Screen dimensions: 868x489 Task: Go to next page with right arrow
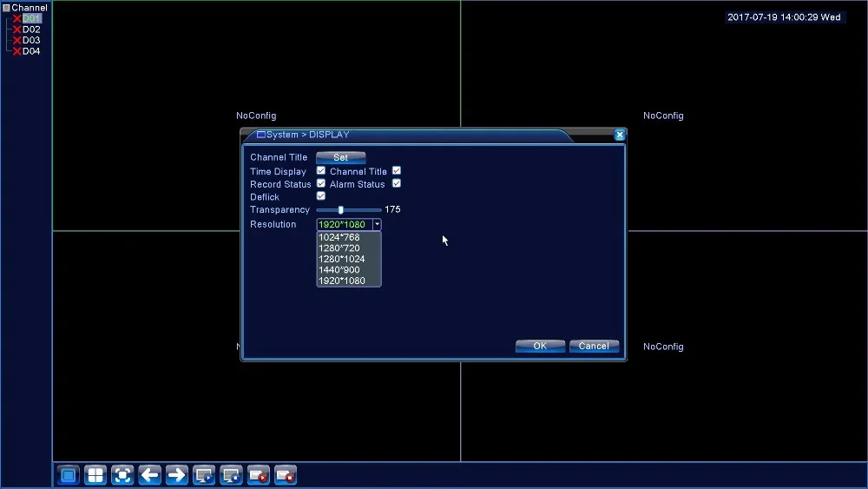tap(177, 475)
